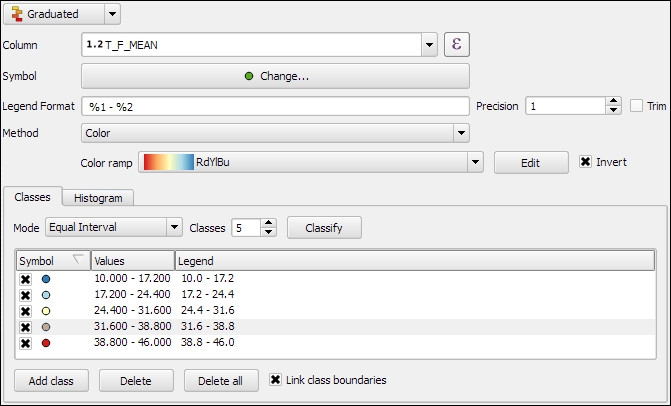Open the Column T_F_MEAN dropdown arrow
The image size is (671, 406).
point(429,44)
